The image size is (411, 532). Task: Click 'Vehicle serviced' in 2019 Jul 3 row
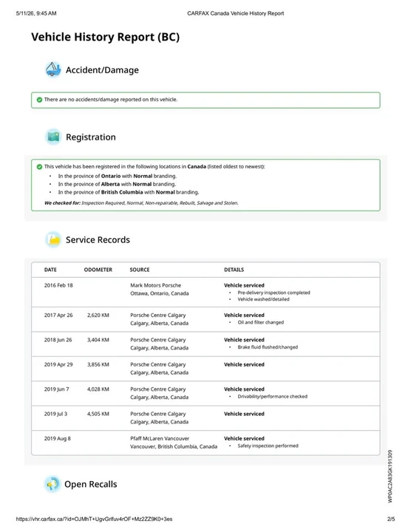pos(244,414)
